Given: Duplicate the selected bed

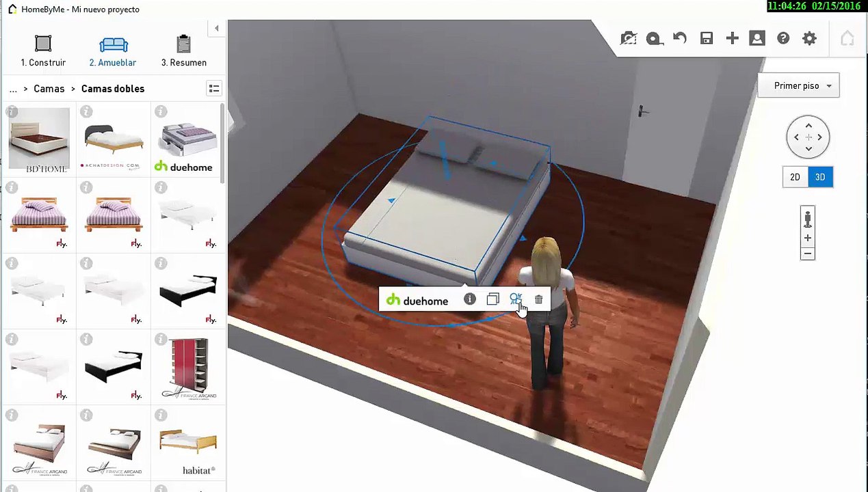Looking at the screenshot, I should [492, 299].
